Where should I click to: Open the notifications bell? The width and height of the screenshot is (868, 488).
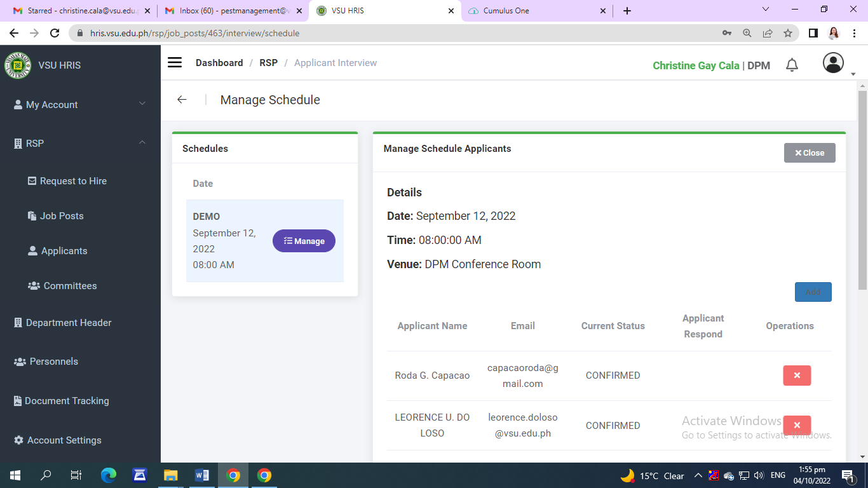(x=792, y=65)
